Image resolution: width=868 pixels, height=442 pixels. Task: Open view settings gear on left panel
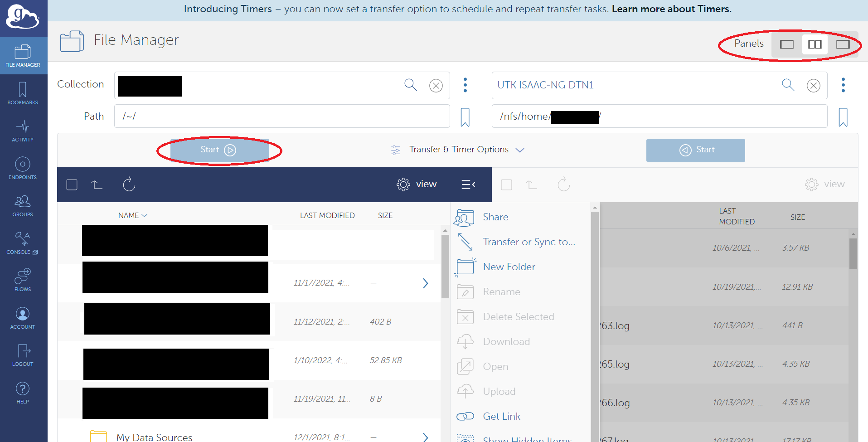[x=403, y=185]
